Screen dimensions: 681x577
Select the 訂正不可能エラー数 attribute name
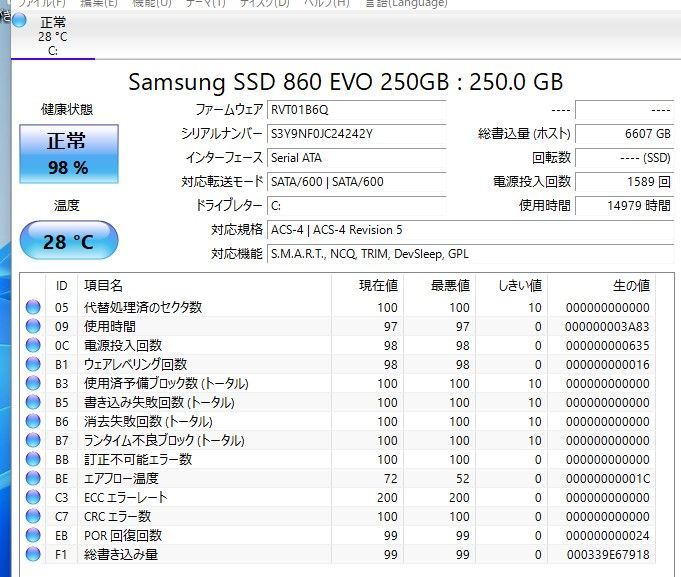pos(138,459)
